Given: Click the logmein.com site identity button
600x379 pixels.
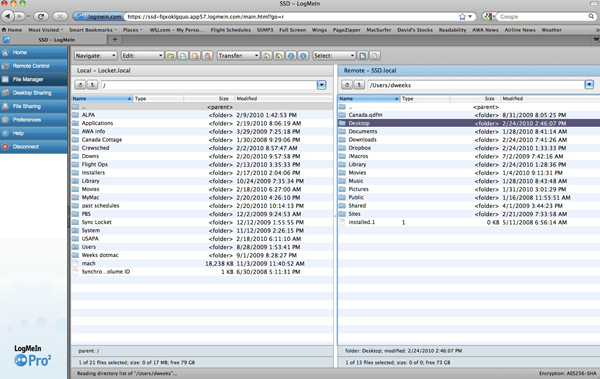Looking at the screenshot, I should click(99, 16).
